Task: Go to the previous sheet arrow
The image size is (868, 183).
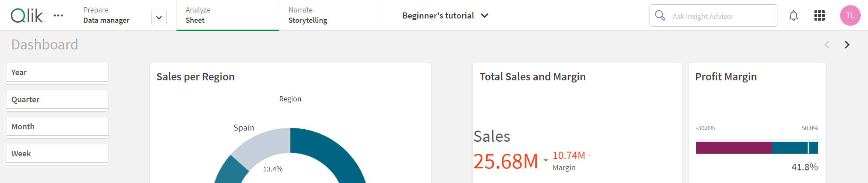Action: (x=827, y=45)
